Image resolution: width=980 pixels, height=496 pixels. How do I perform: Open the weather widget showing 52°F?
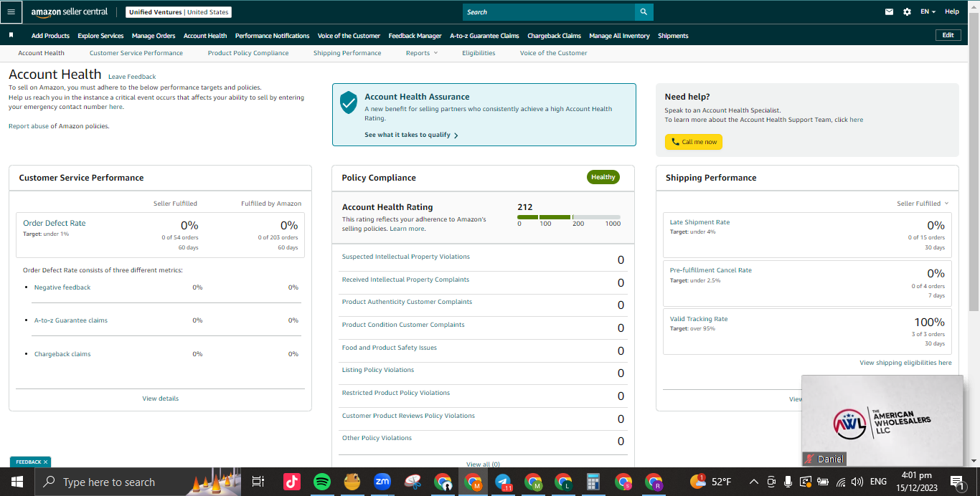coord(711,482)
